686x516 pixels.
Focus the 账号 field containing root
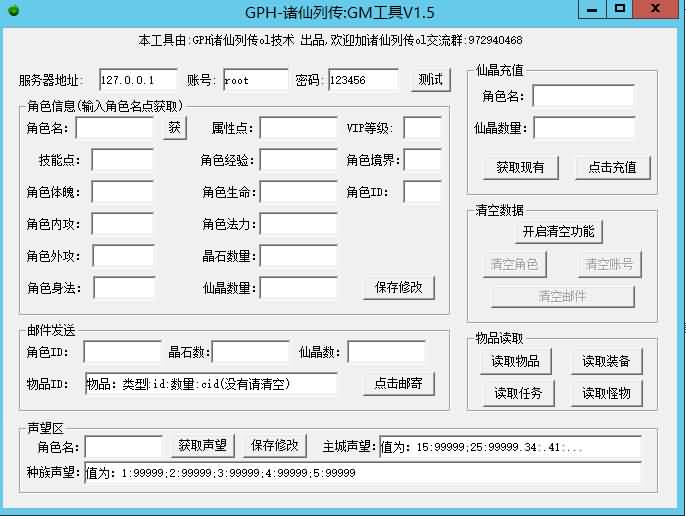click(x=256, y=80)
